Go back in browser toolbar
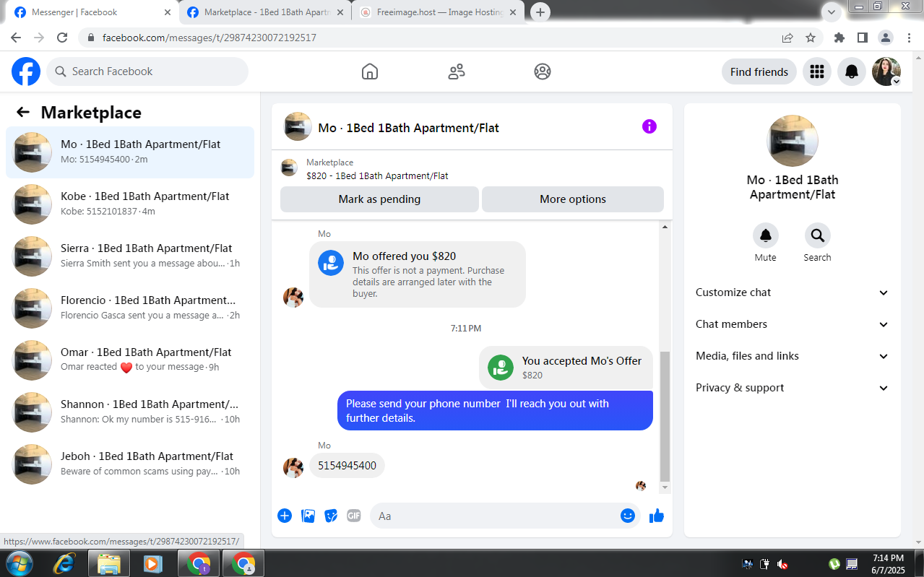 pos(16,38)
